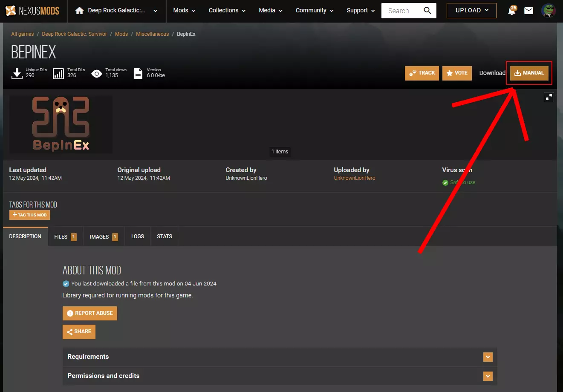Share this mod
This screenshot has width=563, height=392.
coord(79,332)
